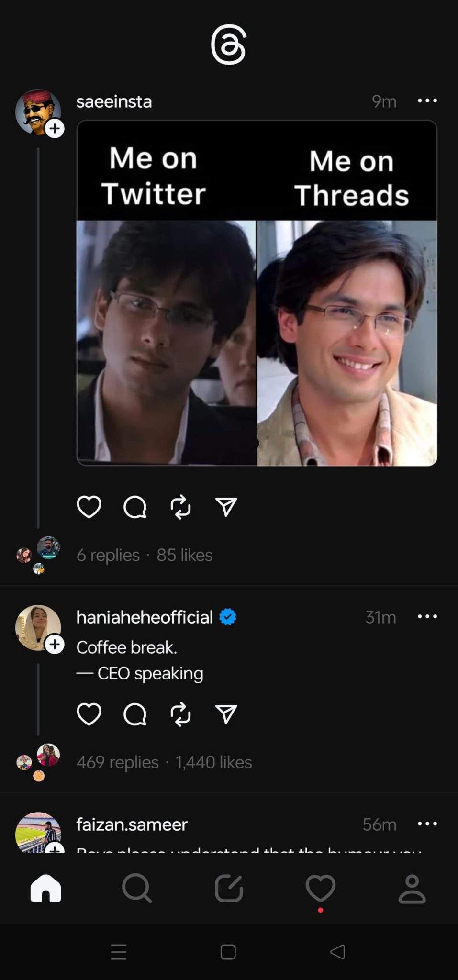Viewport: 458px width, 980px height.
Task: Repost the Coffee break thread
Action: pyautogui.click(x=180, y=714)
